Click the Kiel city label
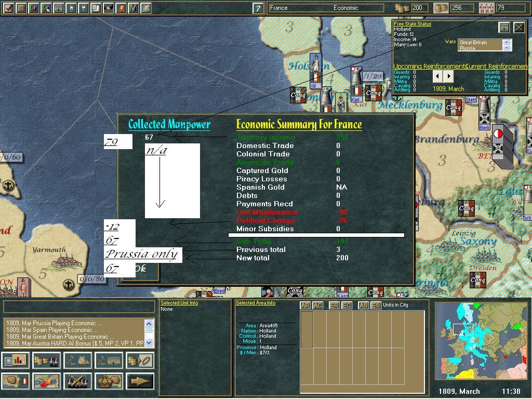Viewport: 532px width, 399px height. click(x=355, y=99)
